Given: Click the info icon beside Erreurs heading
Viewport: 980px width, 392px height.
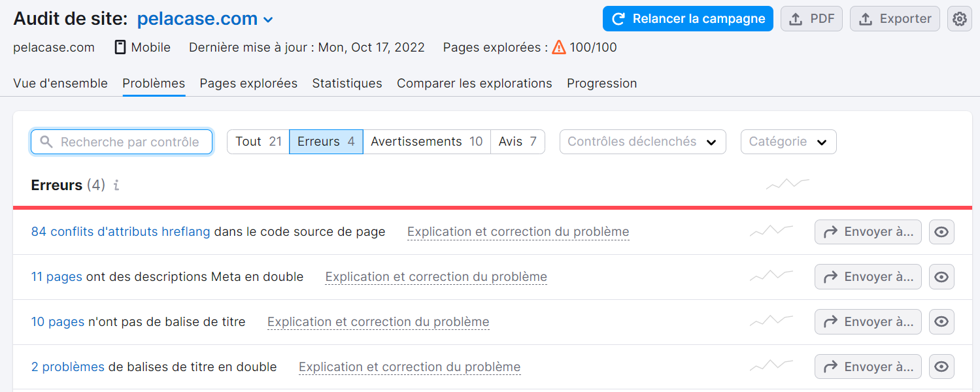Looking at the screenshot, I should (x=116, y=186).
